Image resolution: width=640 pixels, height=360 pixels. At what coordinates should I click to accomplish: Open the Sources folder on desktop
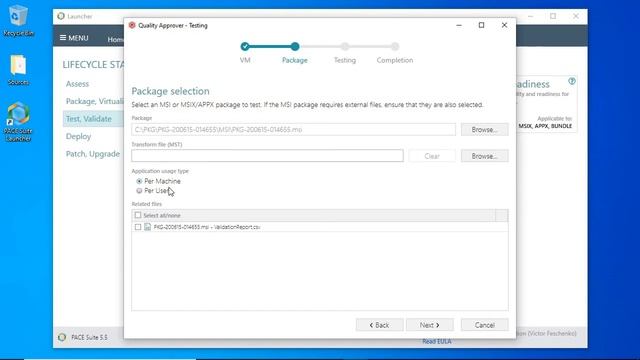click(18, 70)
